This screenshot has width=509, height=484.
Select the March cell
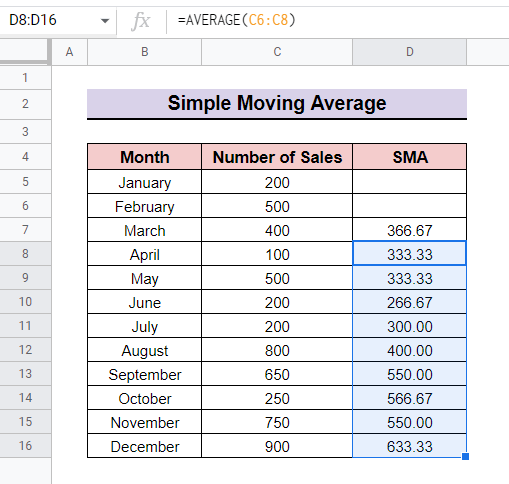[x=144, y=230]
